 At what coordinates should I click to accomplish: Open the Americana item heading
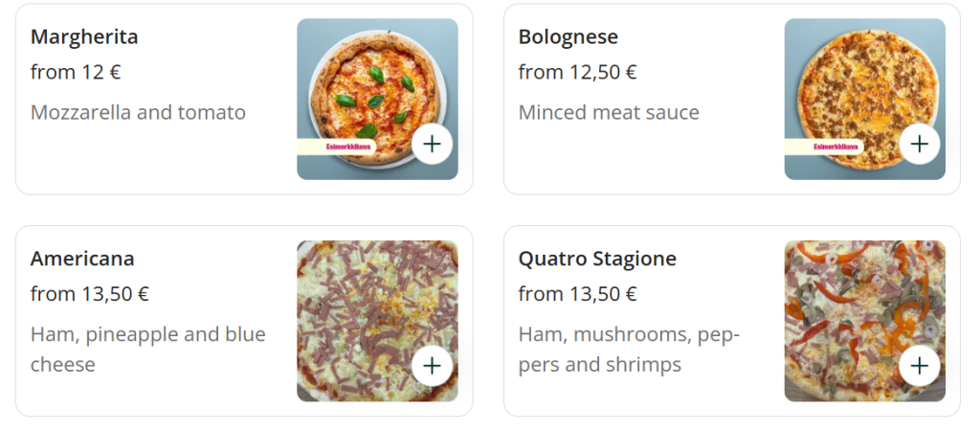pyautogui.click(x=82, y=259)
